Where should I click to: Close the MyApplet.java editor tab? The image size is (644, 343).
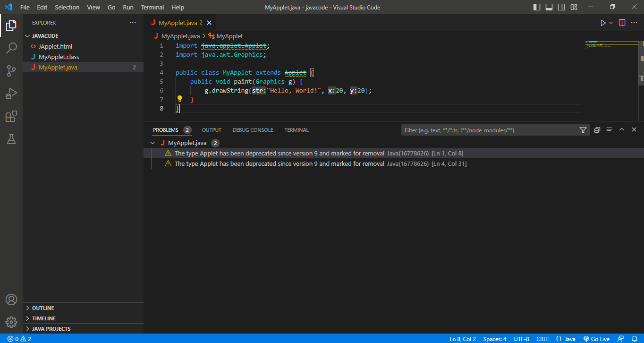tap(209, 23)
